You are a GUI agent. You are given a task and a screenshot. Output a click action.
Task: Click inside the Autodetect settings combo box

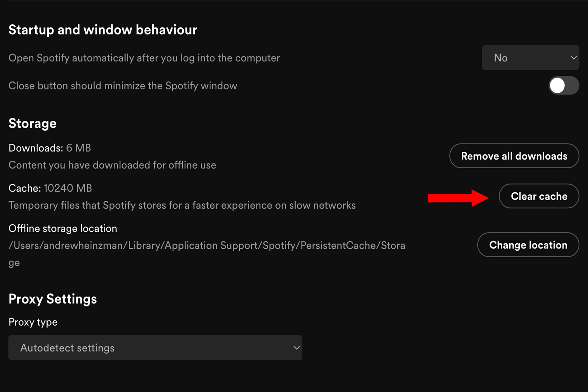click(x=155, y=348)
